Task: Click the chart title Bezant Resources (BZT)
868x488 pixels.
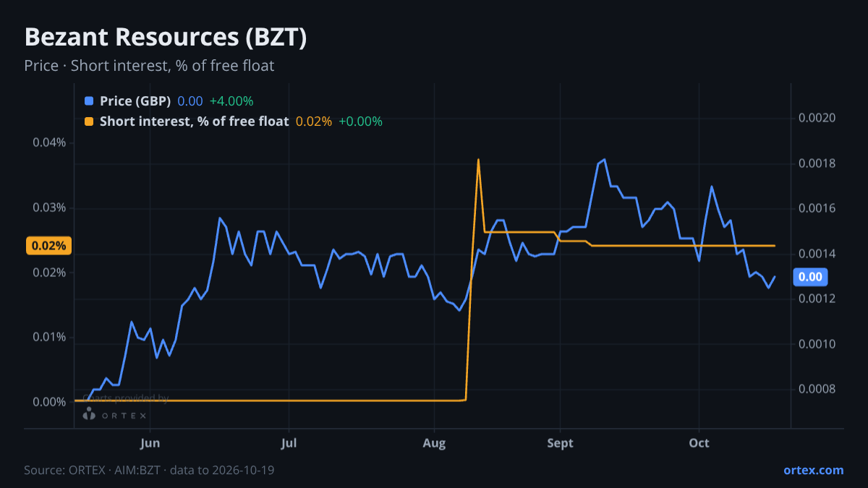Action: click(166, 38)
